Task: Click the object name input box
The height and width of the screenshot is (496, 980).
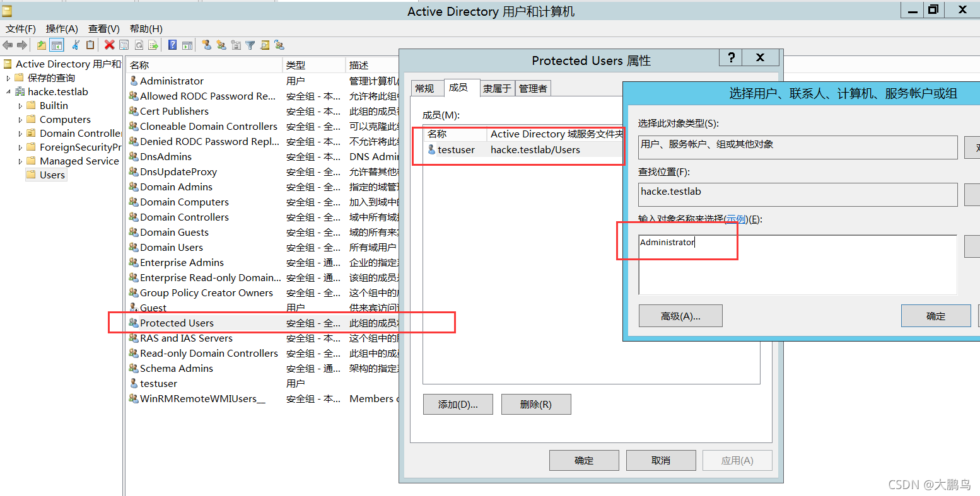Action: point(798,265)
